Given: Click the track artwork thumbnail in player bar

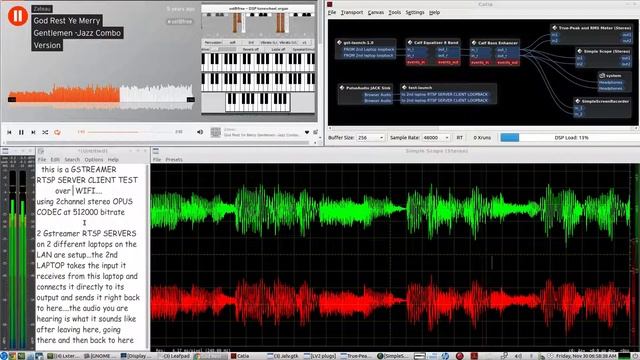Looking at the screenshot, I should click(x=216, y=132).
